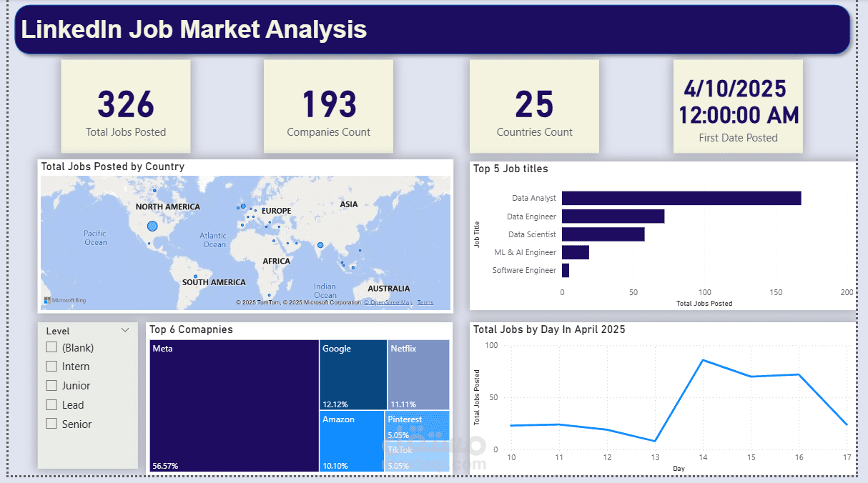This screenshot has width=868, height=483.
Task: Click the 56.57% label on Meta tile
Action: tap(165, 466)
